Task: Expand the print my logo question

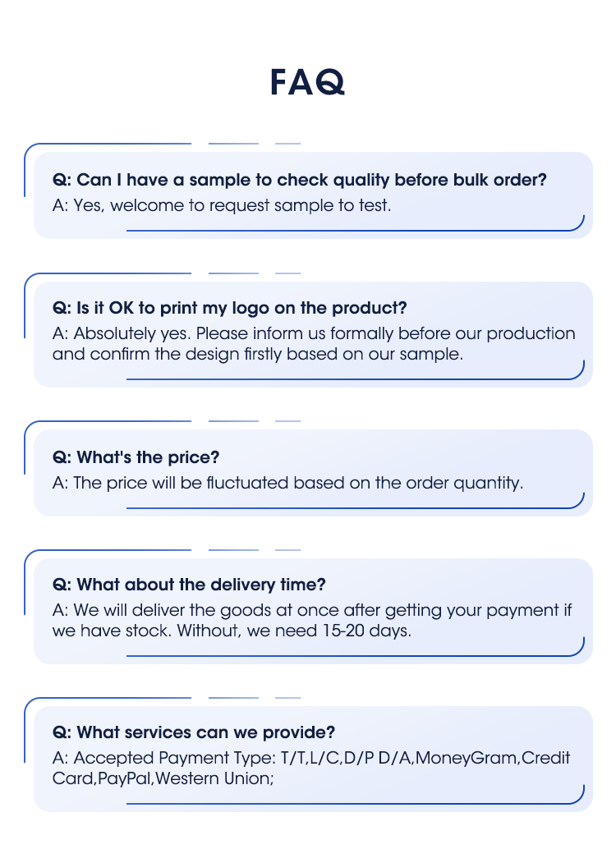Action: 230,309
